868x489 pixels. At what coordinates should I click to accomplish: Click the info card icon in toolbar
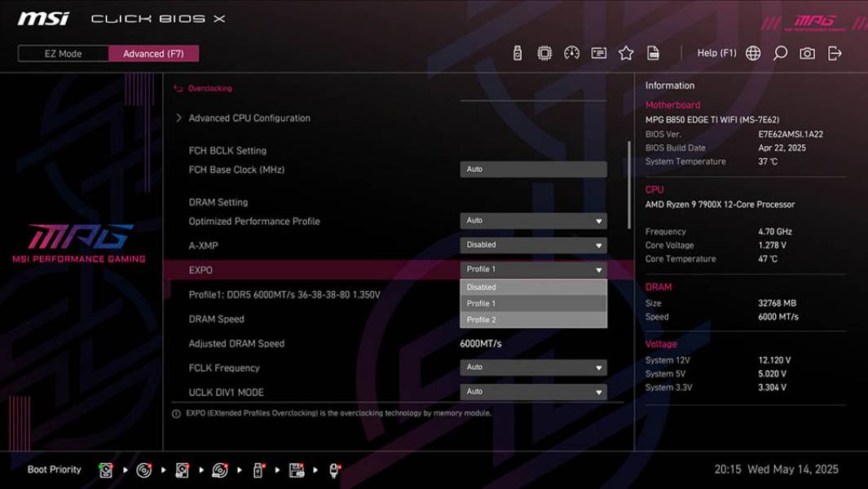(x=598, y=53)
